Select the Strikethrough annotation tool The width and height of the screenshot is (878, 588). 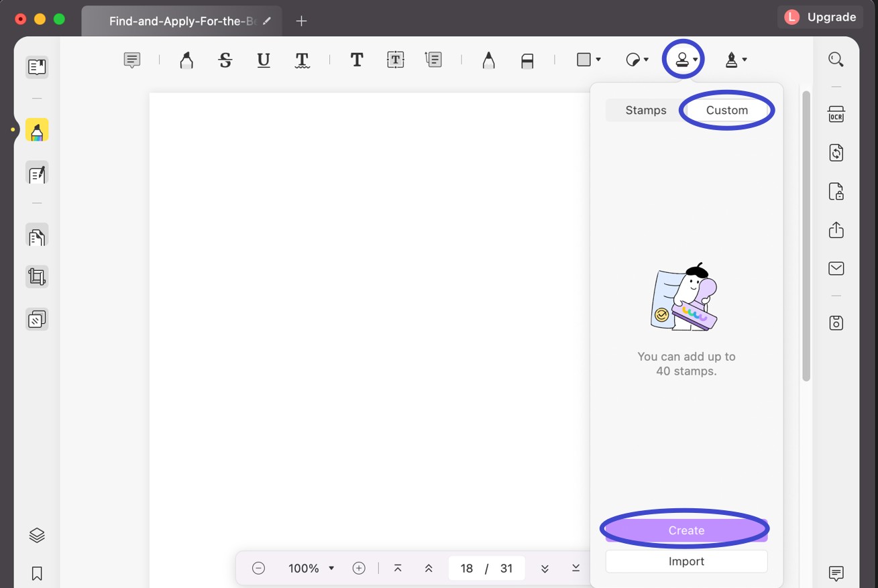[225, 60]
